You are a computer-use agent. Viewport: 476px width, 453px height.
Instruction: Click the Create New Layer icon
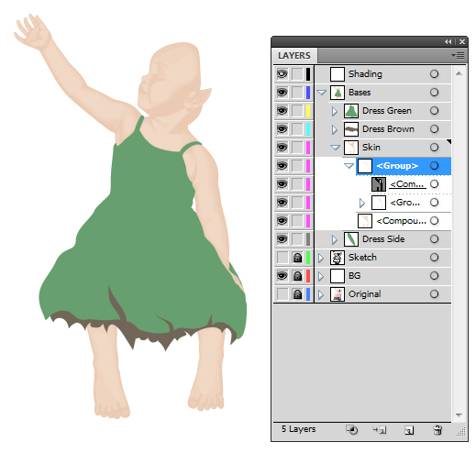click(409, 430)
